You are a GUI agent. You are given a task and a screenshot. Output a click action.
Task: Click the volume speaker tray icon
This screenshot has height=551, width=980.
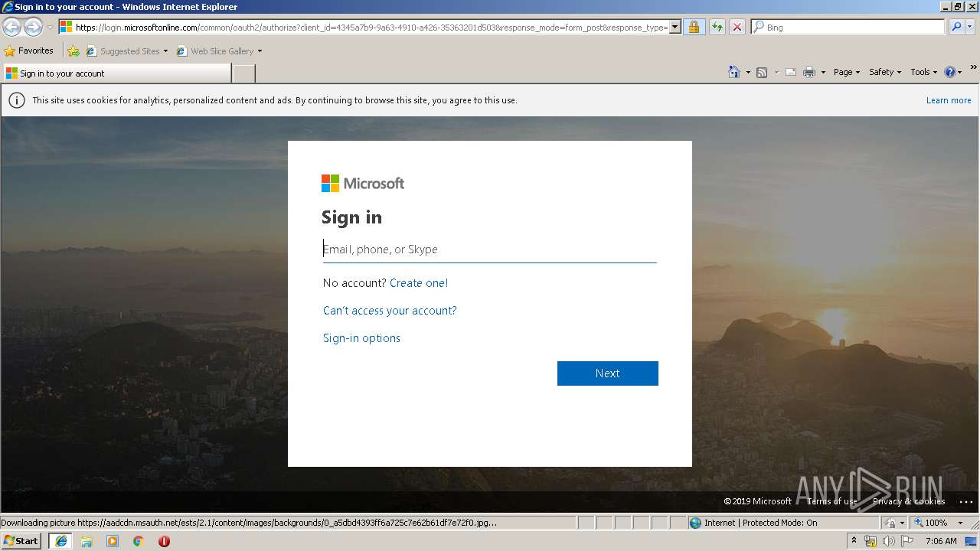(x=888, y=541)
